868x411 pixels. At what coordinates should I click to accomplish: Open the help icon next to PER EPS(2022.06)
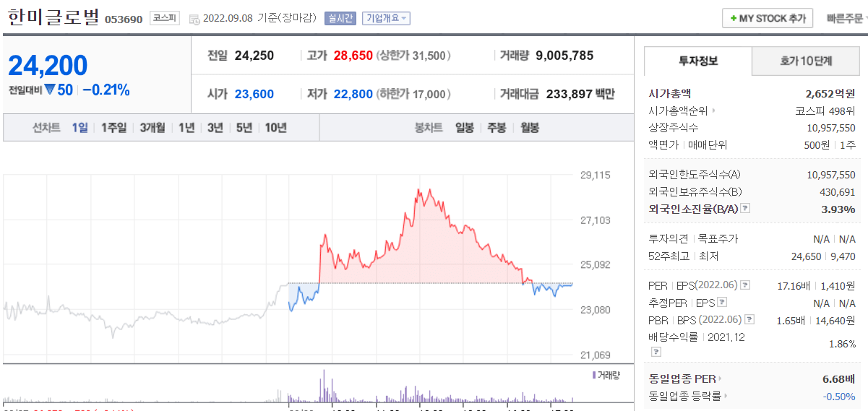click(746, 285)
